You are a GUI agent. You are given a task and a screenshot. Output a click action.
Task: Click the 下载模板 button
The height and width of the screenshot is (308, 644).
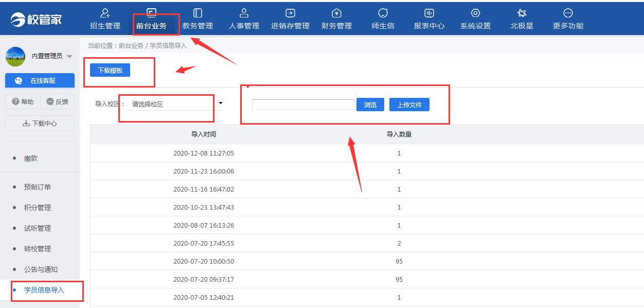click(110, 70)
